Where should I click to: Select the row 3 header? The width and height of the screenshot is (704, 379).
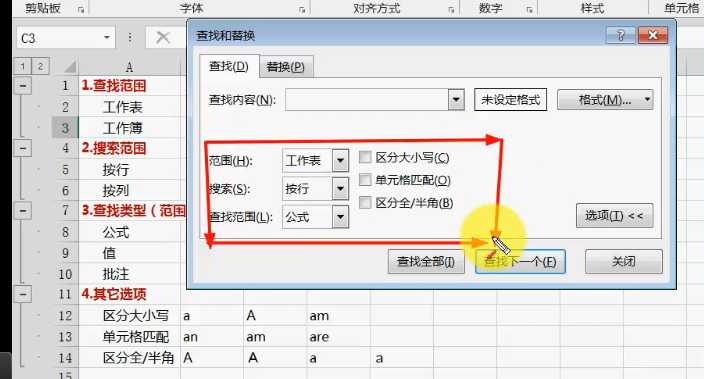coord(66,128)
